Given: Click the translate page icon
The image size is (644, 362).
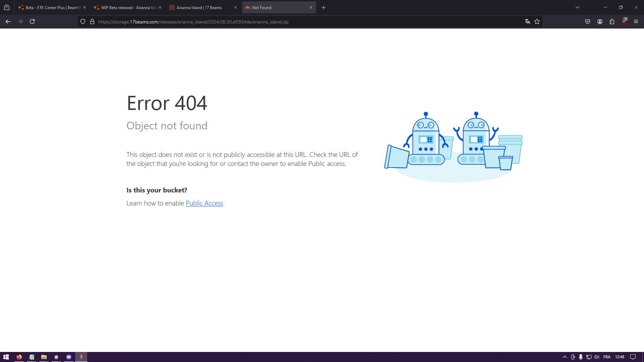Looking at the screenshot, I should (x=527, y=21).
